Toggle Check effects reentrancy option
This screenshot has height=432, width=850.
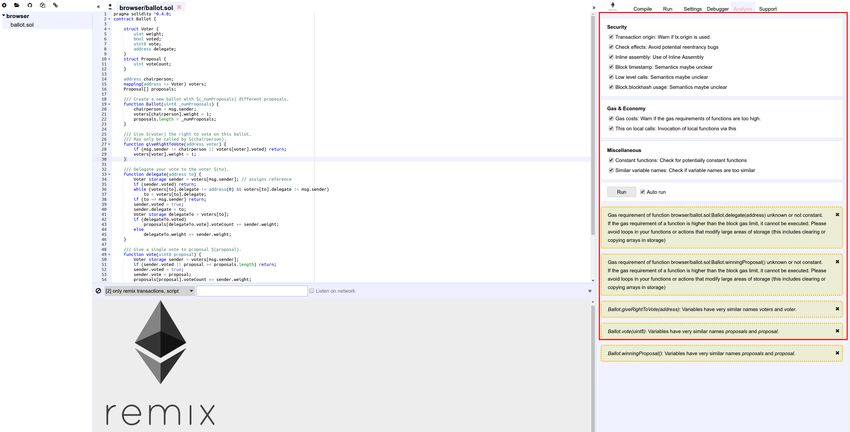[611, 47]
